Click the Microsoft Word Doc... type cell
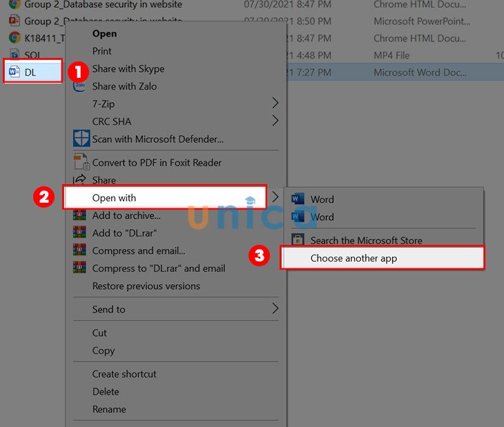The width and height of the screenshot is (504, 427). coord(420,72)
